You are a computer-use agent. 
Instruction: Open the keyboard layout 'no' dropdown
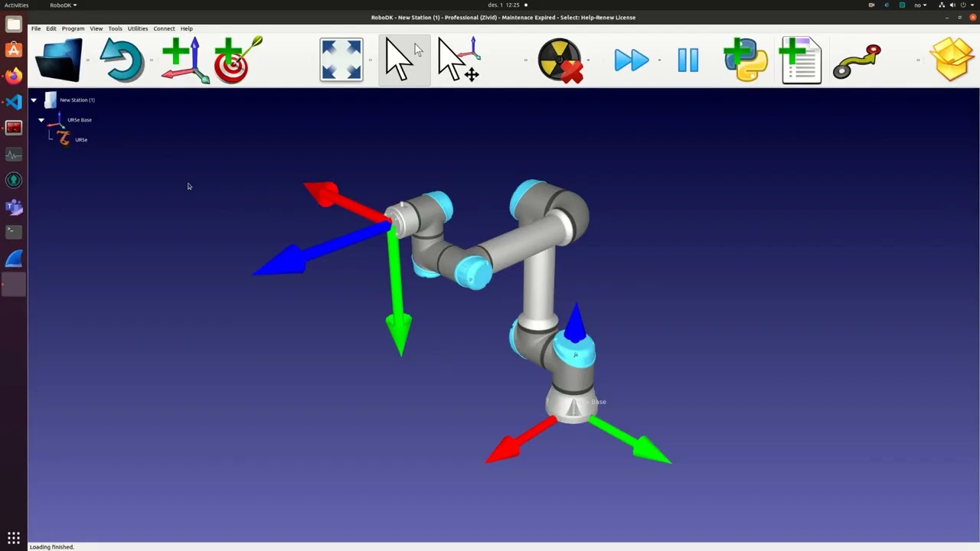pyautogui.click(x=920, y=5)
